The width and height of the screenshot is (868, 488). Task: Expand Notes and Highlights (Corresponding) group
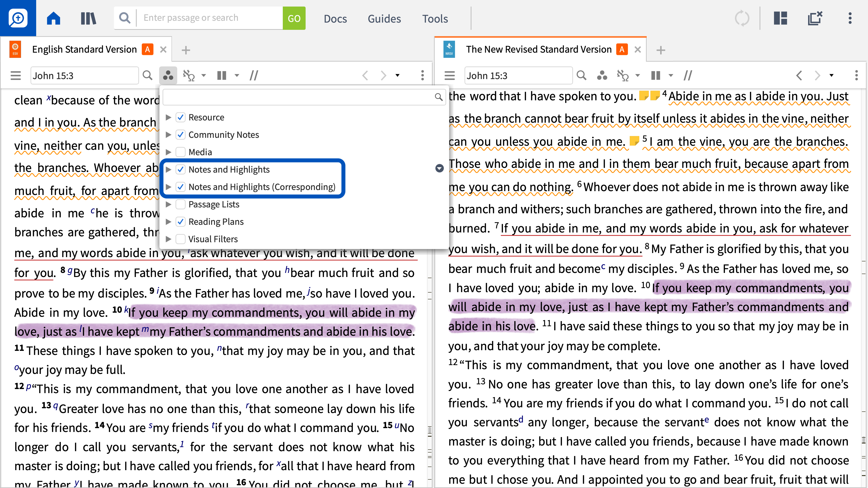[x=168, y=187]
